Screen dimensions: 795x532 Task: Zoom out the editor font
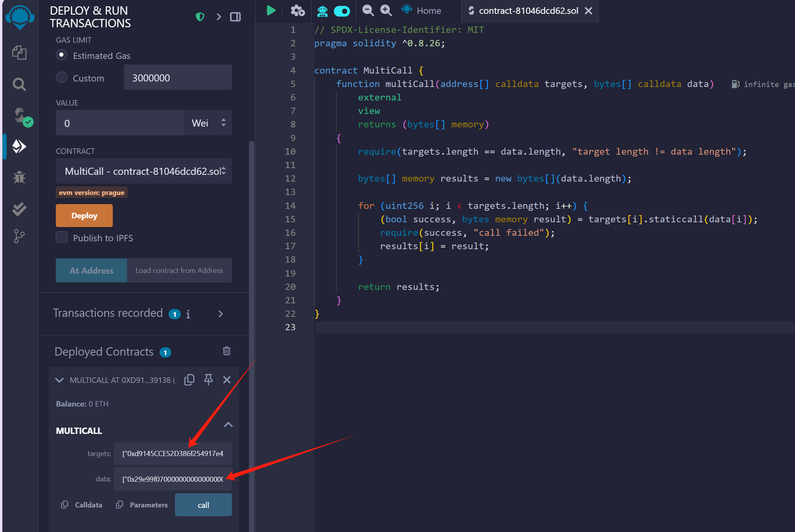368,11
